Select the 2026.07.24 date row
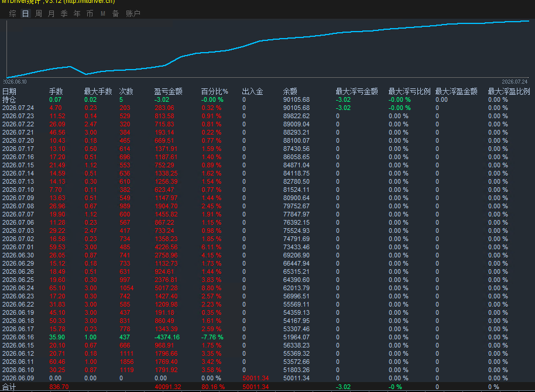The image size is (535, 392). click(x=267, y=108)
